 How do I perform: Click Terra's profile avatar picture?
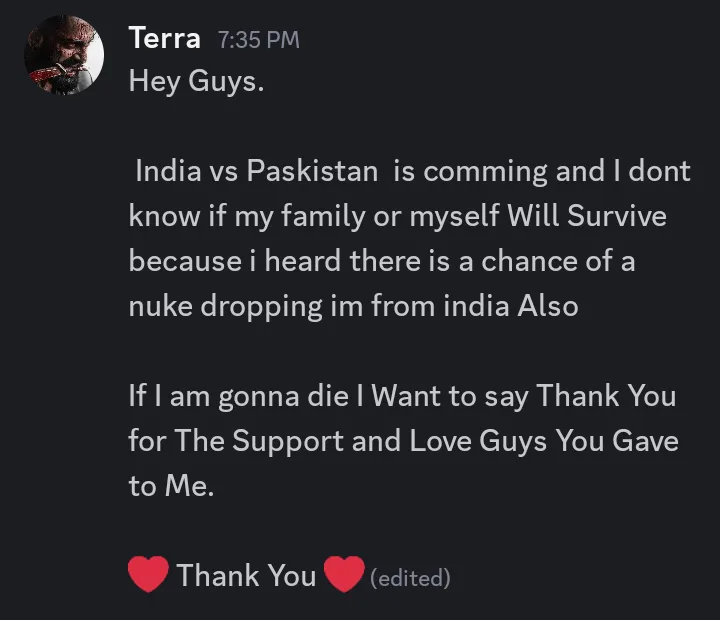(64, 55)
